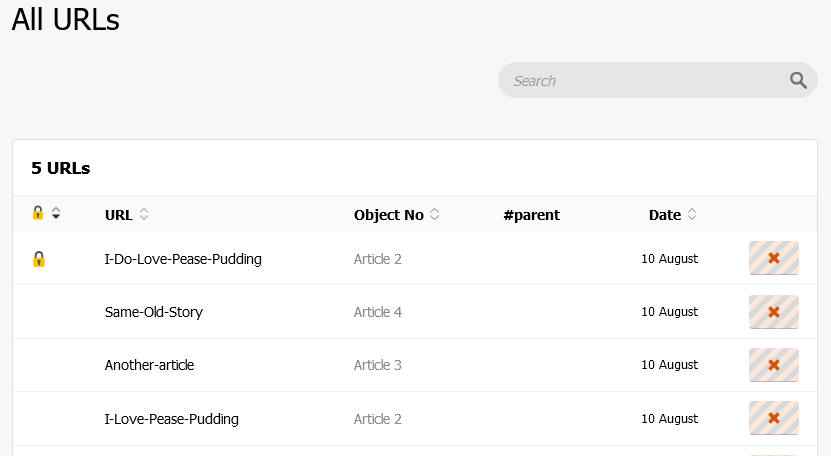This screenshot has height=456, width=831.
Task: Open Article 2 in I-Love-Pease-Pudding row
Action: [x=377, y=419]
